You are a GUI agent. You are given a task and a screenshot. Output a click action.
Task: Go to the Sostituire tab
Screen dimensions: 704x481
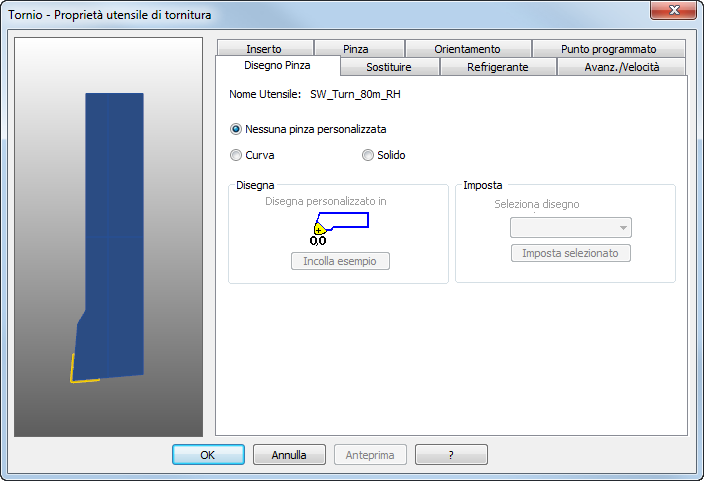click(x=389, y=67)
